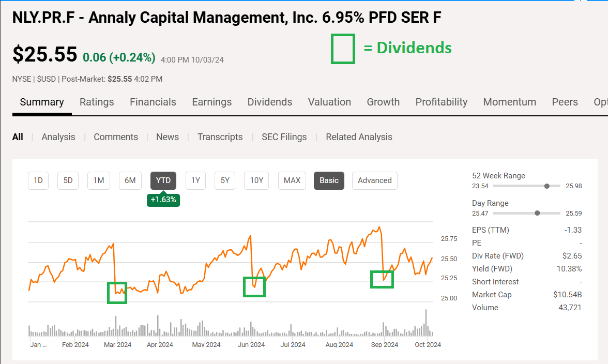Viewport: 608px width, 364px height.
Task: Open the Financials tab
Action: (153, 102)
